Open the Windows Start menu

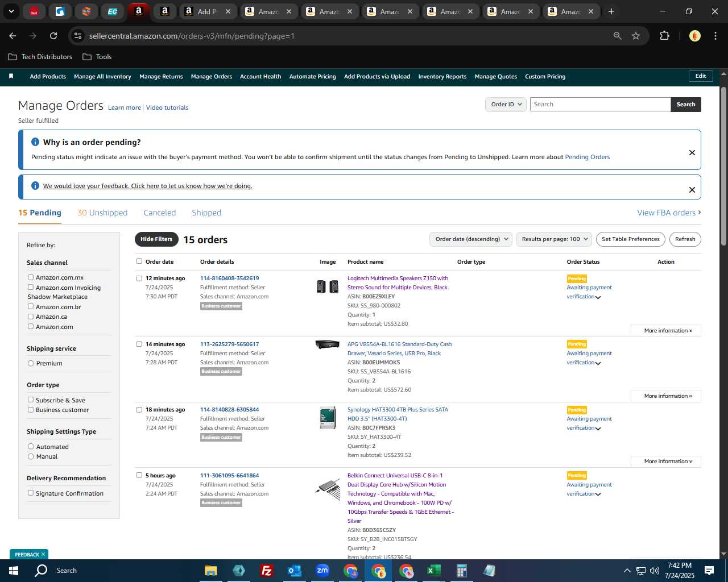click(14, 571)
